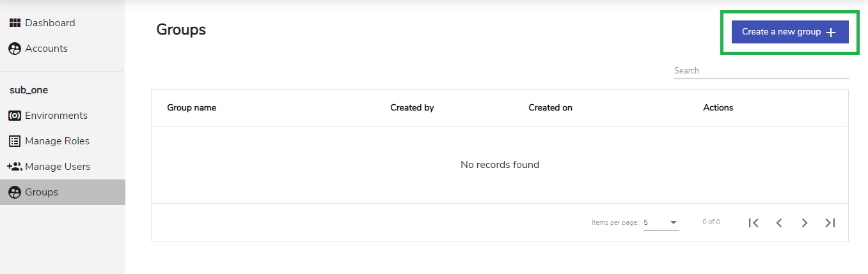Open the Items per page dropdown
The image size is (868, 274).
[661, 222]
